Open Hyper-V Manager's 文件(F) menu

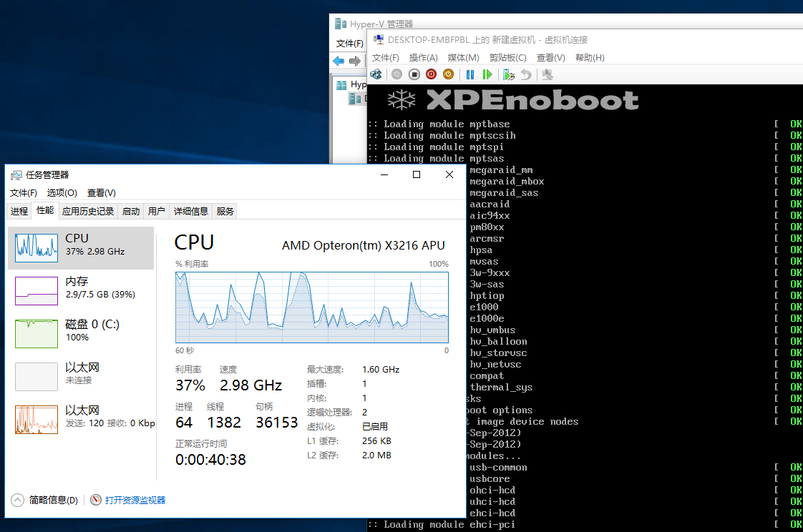click(350, 44)
